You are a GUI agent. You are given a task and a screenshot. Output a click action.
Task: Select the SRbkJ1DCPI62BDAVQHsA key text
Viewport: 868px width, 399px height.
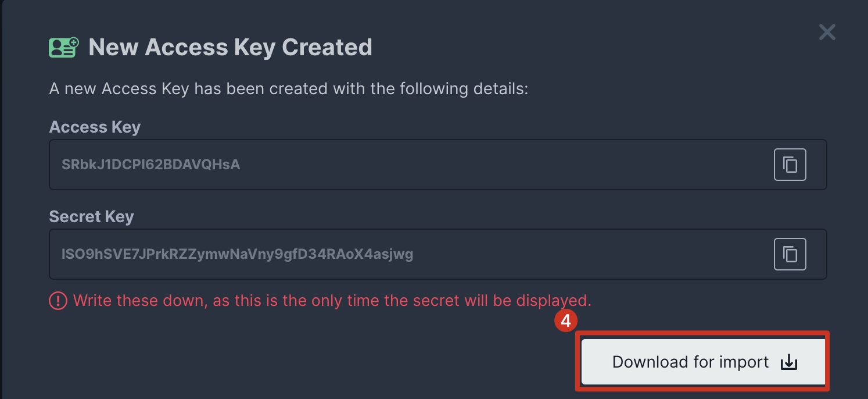point(150,165)
